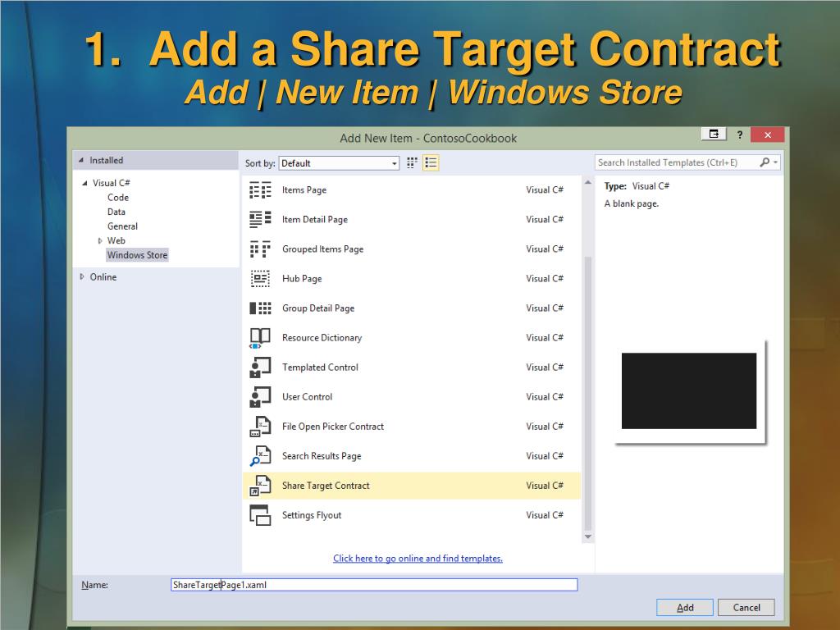Open the help question mark button
This screenshot has width=840, height=630.
click(x=740, y=135)
